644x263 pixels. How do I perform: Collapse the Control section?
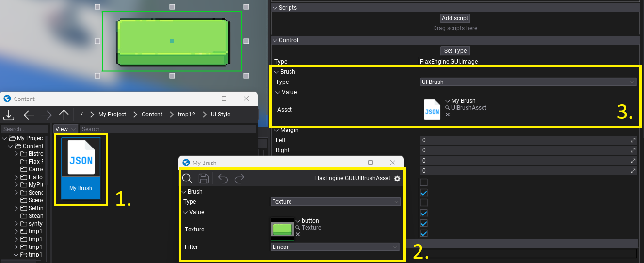coord(274,40)
